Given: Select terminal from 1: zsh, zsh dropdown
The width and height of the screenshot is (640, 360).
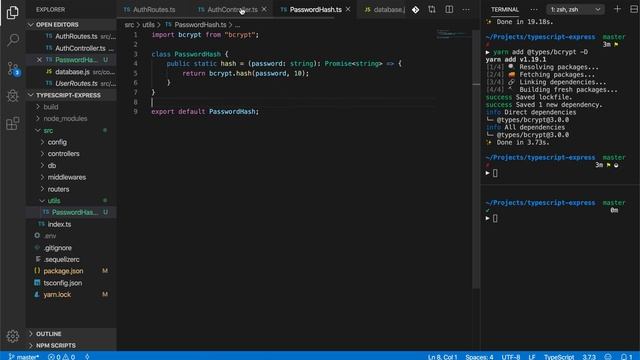Looking at the screenshot, I should coord(576,9).
